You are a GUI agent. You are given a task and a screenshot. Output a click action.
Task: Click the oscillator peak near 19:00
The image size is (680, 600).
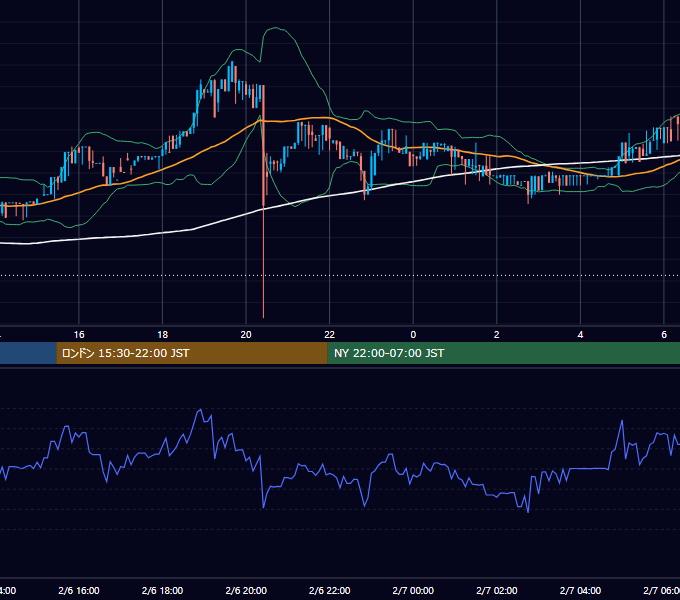coord(200,410)
